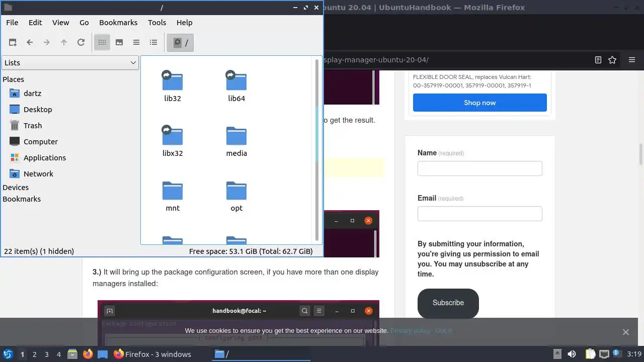This screenshot has width=644, height=362.
Task: Toggle Firefox reader view icon
Action: coord(598,60)
